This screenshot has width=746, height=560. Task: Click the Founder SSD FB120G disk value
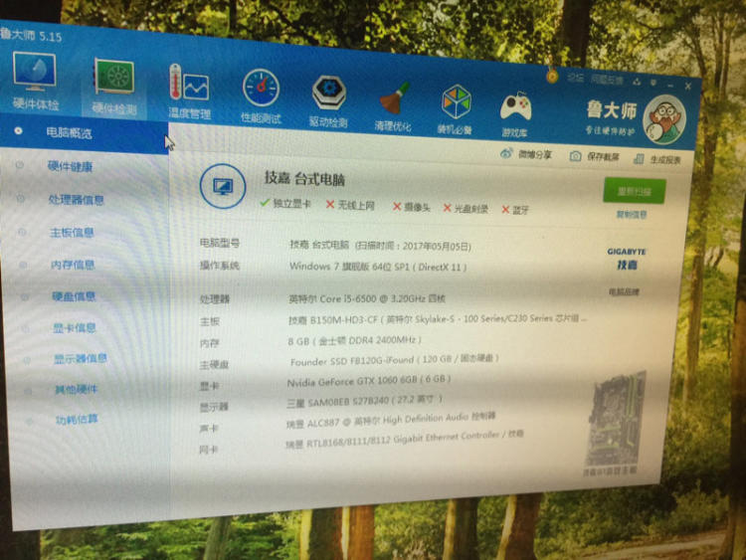pos(394,360)
